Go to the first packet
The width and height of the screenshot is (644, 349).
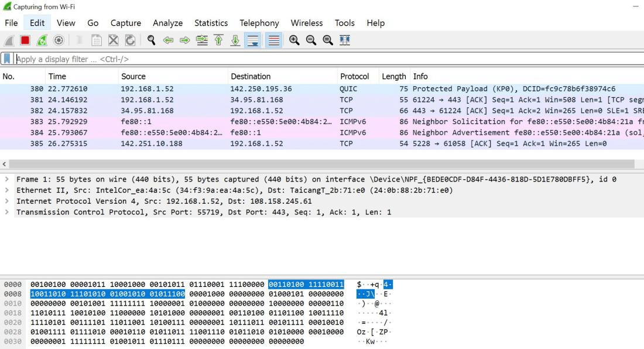click(218, 40)
